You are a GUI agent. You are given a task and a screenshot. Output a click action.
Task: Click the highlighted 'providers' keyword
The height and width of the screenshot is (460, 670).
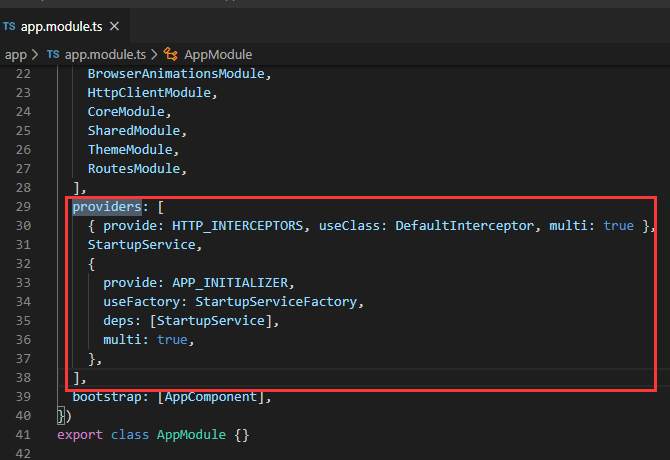(107, 207)
